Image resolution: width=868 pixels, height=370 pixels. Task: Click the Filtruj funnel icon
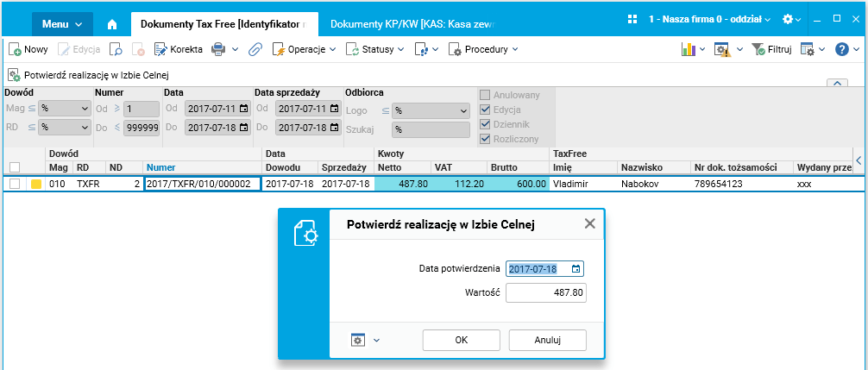(x=758, y=49)
